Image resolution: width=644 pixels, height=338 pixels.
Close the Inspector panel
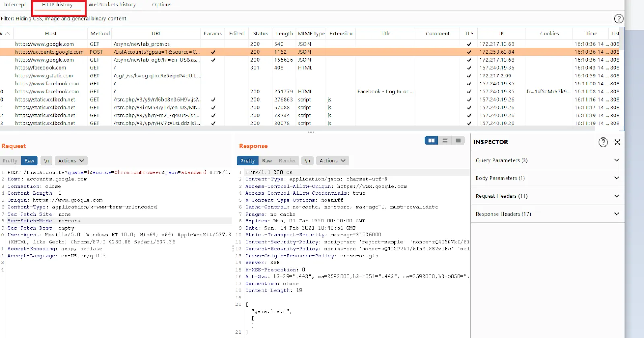tap(617, 142)
